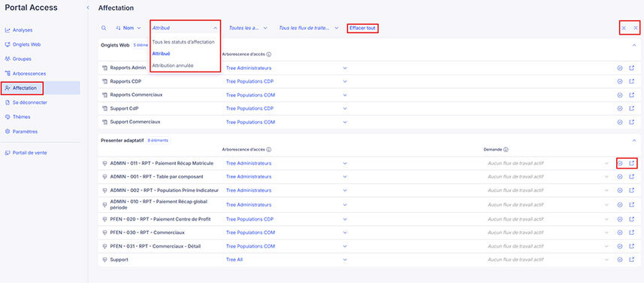Click info icon beside Onglets Web Arborescence d'accès
Image resolution: width=644 pixels, height=283 pixels.
(268, 54)
